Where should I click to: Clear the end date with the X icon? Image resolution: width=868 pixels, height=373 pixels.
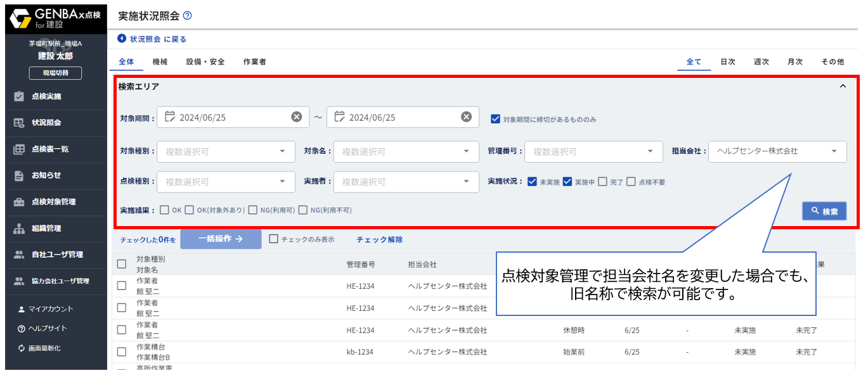[x=466, y=117]
